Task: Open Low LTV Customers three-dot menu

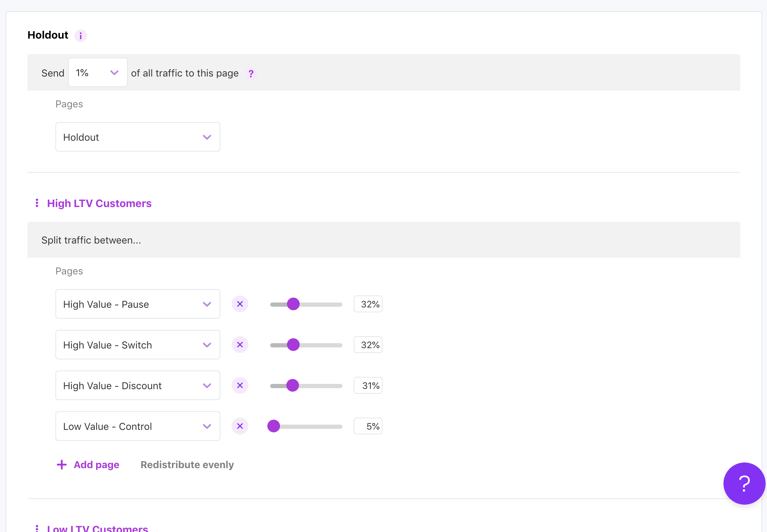Action: click(x=37, y=528)
